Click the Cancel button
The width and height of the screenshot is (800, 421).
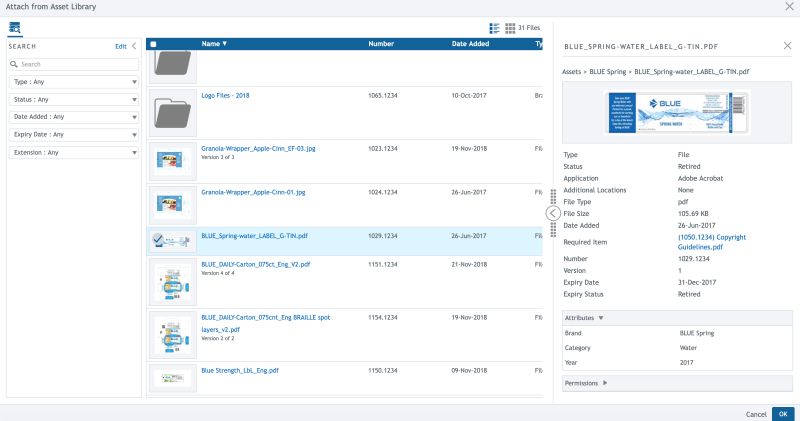point(756,414)
